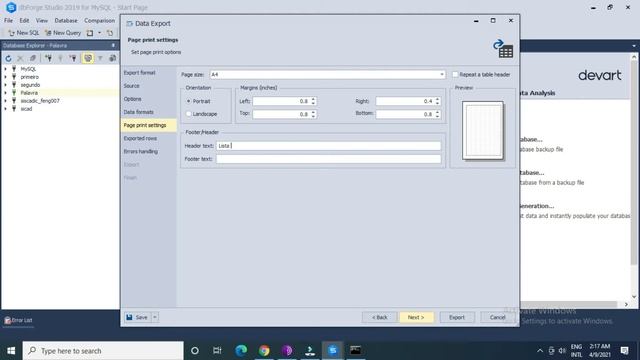
Task: Click the Windows taskbar search box
Action: [x=103, y=351]
